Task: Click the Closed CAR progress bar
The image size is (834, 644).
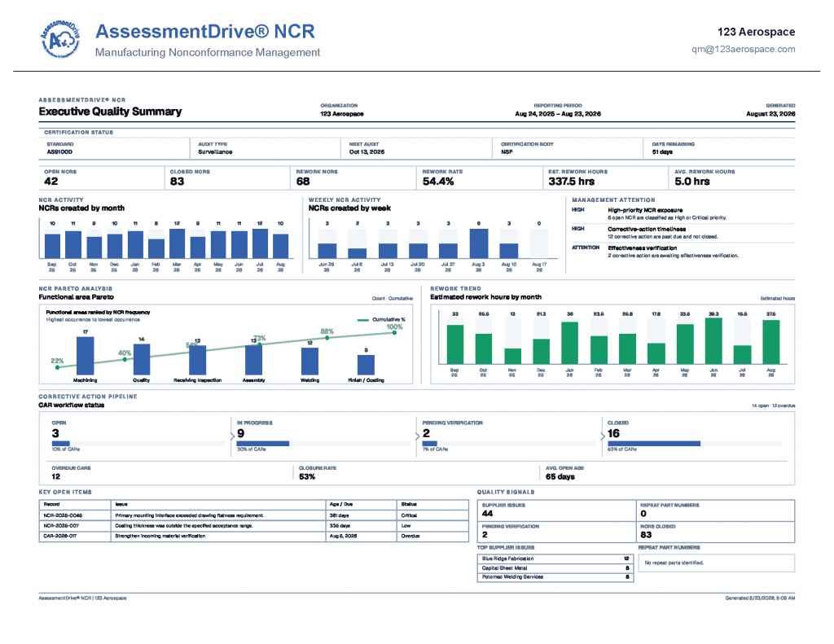Action: [695, 444]
